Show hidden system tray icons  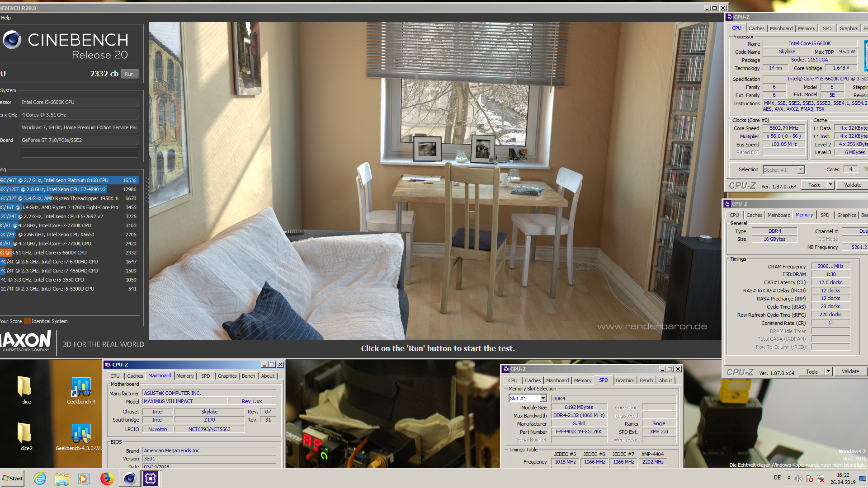point(789,478)
